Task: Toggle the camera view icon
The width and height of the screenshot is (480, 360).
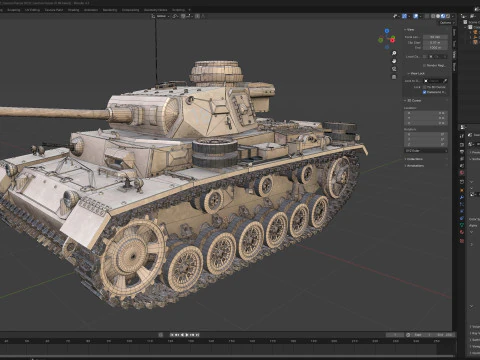Action: pos(394,69)
